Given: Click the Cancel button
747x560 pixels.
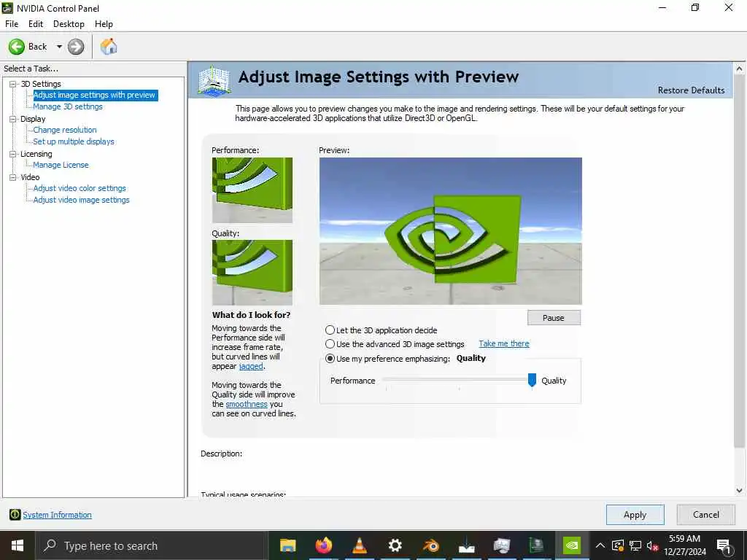Looking at the screenshot, I should pyautogui.click(x=706, y=515).
